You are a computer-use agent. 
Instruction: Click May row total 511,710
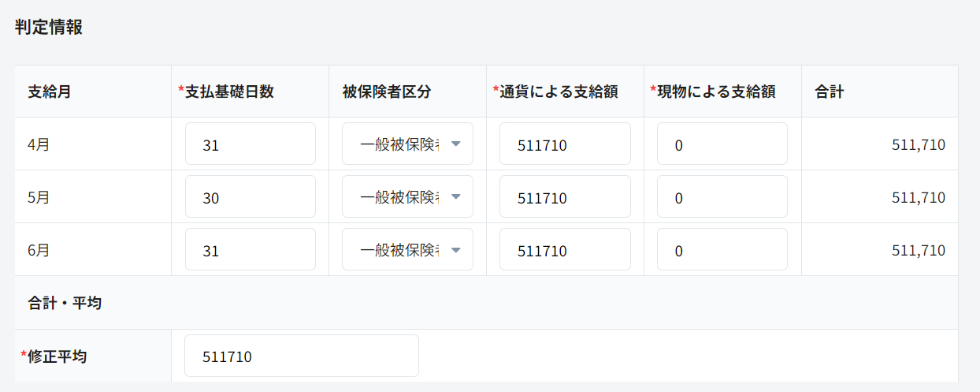tap(918, 197)
